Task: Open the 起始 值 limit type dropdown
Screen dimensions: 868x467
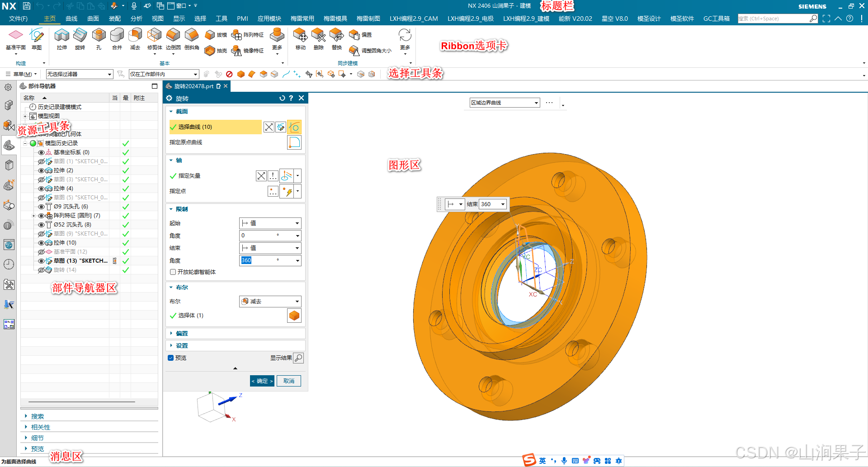Action: click(x=270, y=223)
